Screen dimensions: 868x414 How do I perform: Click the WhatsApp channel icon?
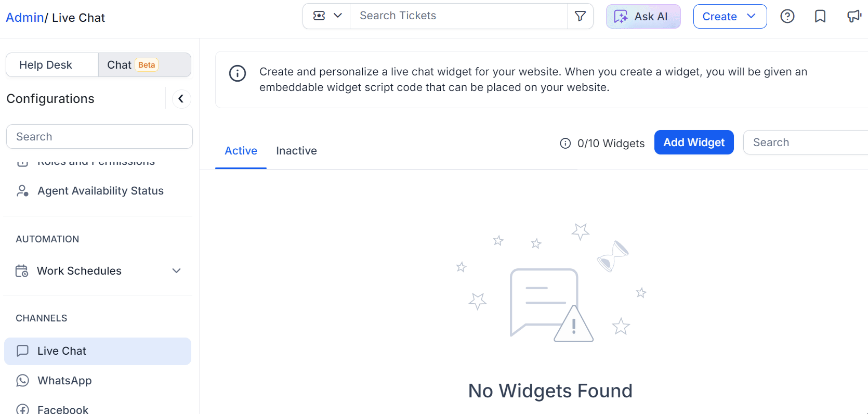[22, 381]
